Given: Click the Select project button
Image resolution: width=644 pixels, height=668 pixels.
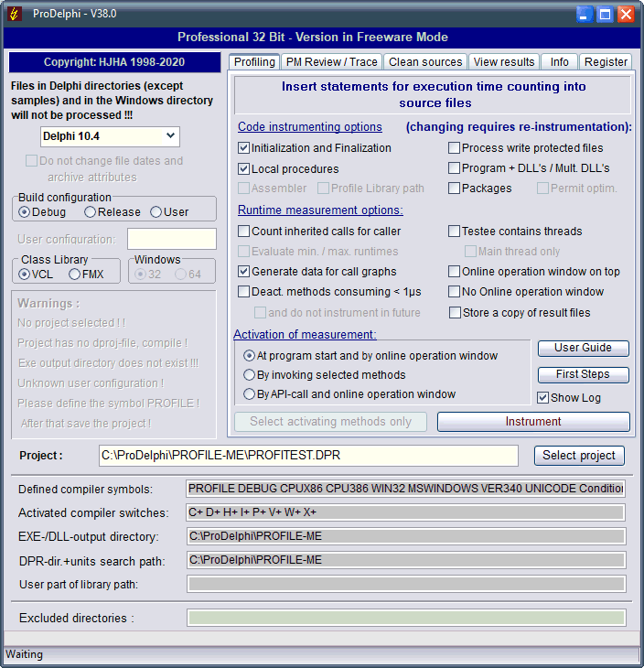Looking at the screenshot, I should pos(579,456).
